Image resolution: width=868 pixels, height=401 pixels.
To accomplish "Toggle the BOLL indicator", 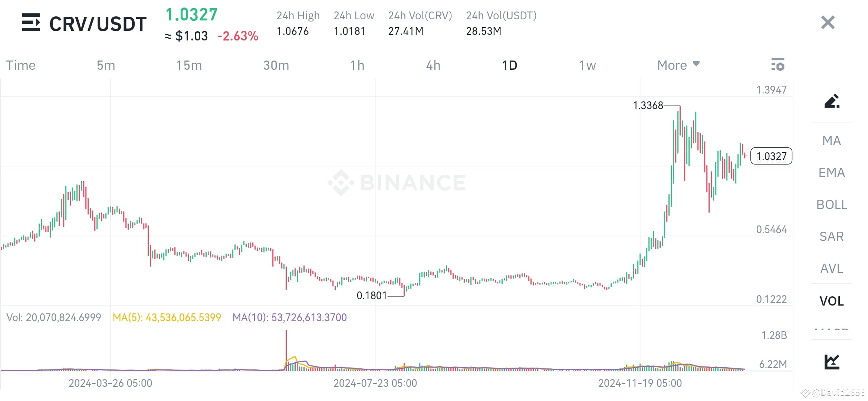I will (x=832, y=205).
